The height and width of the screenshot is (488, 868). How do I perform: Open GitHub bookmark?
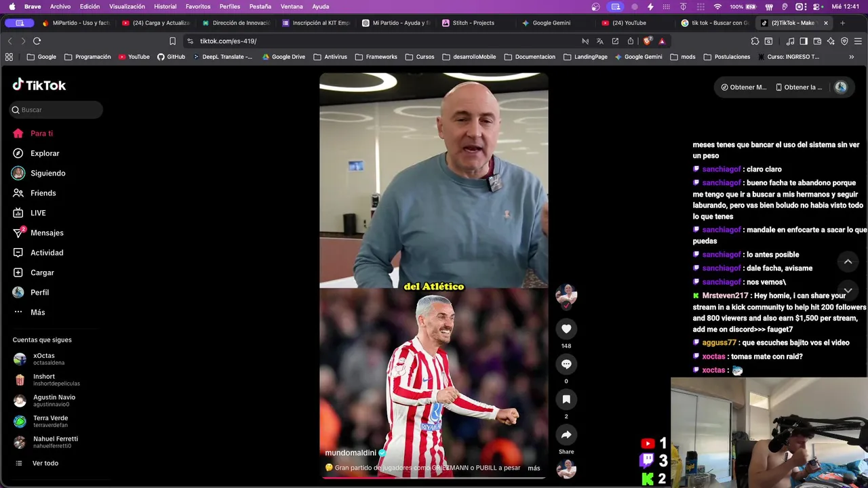(171, 57)
